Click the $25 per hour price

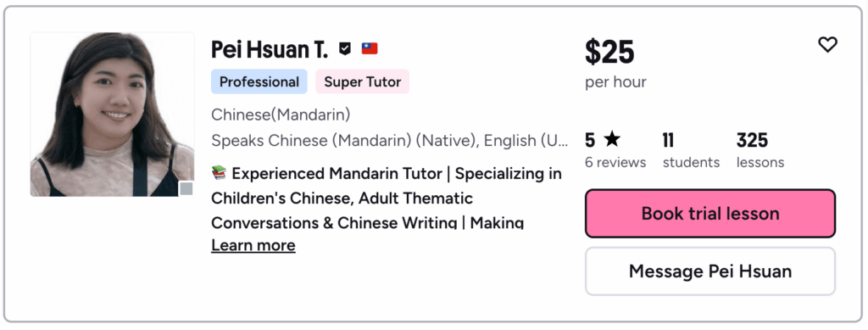615,63
